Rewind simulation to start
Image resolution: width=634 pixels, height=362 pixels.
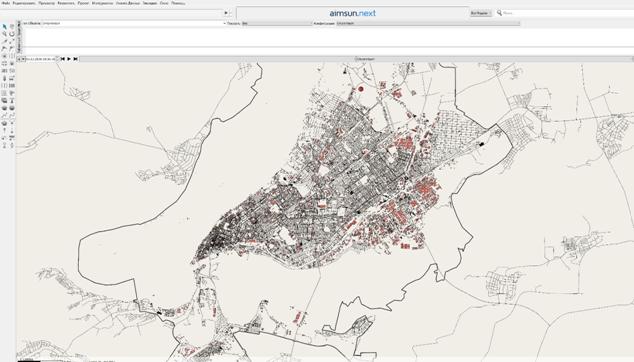tap(63, 59)
